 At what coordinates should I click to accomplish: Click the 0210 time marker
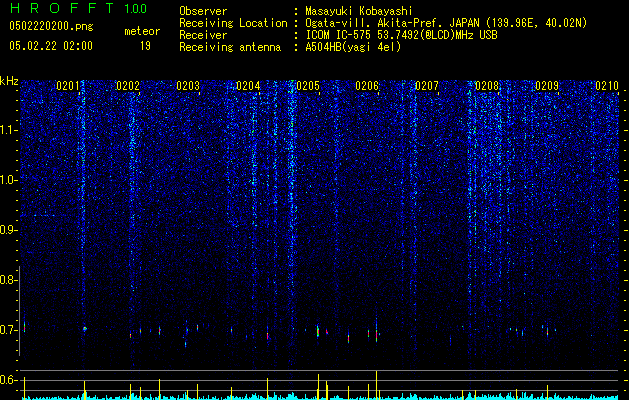[607, 86]
